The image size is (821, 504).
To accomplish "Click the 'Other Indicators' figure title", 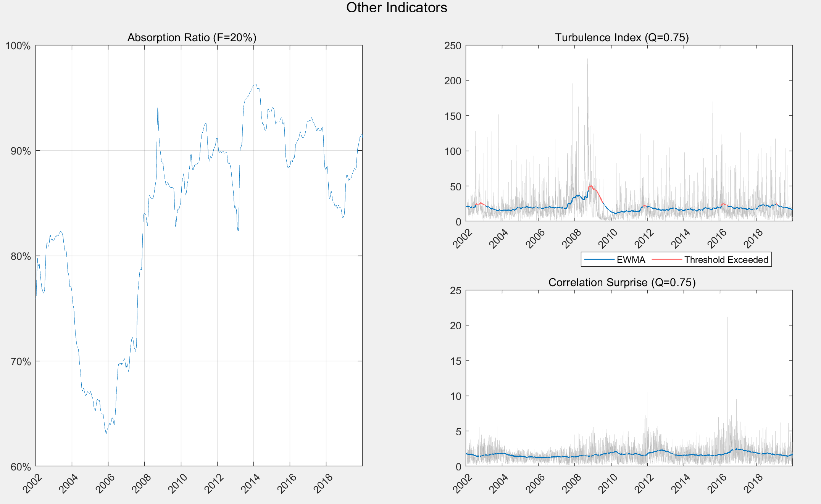I will 396,8.
